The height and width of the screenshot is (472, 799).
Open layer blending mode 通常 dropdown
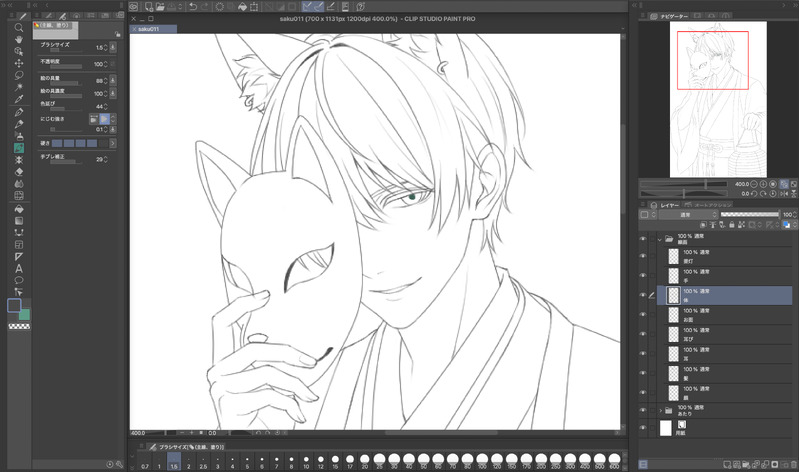[x=688, y=215]
